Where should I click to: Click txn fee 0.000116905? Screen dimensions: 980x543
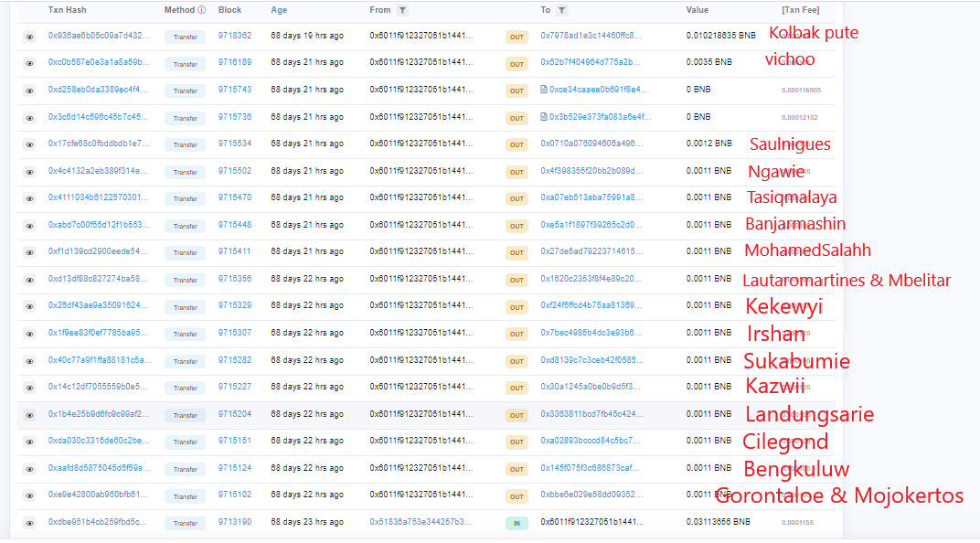coord(801,90)
